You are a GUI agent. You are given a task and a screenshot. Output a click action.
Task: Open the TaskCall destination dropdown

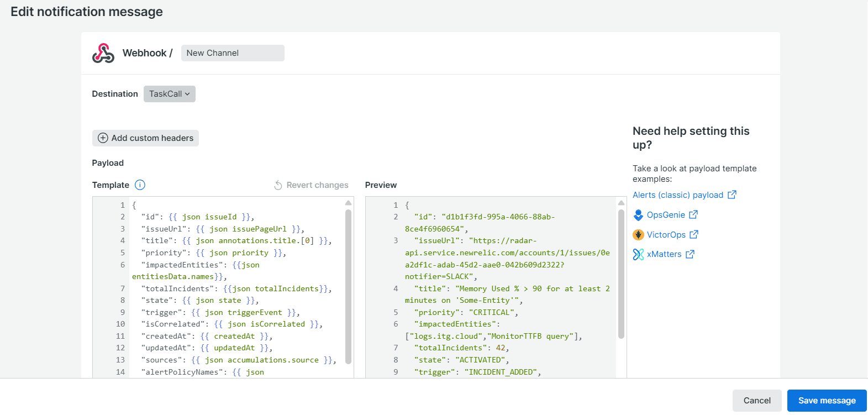(169, 94)
